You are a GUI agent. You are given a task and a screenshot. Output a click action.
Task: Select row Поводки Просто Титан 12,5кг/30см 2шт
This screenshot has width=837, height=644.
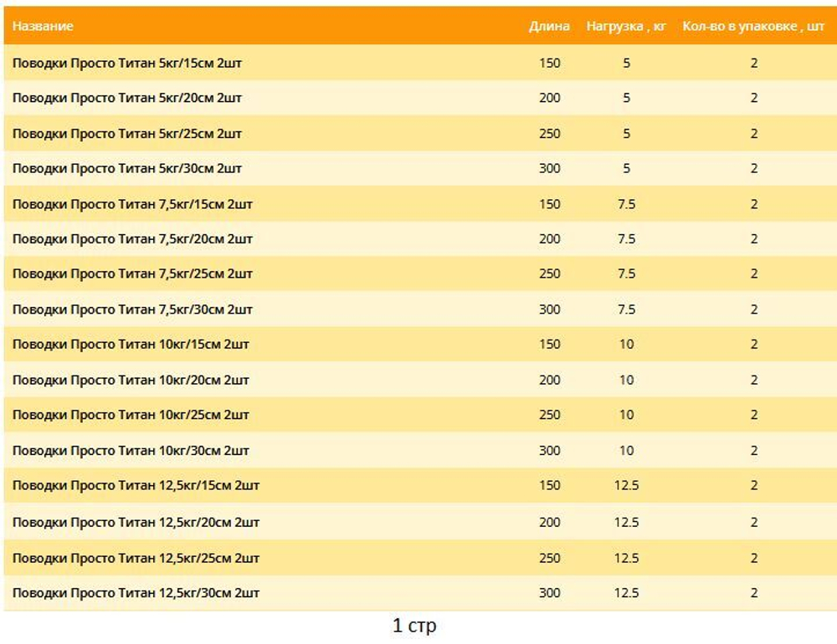pyautogui.click(x=420, y=593)
